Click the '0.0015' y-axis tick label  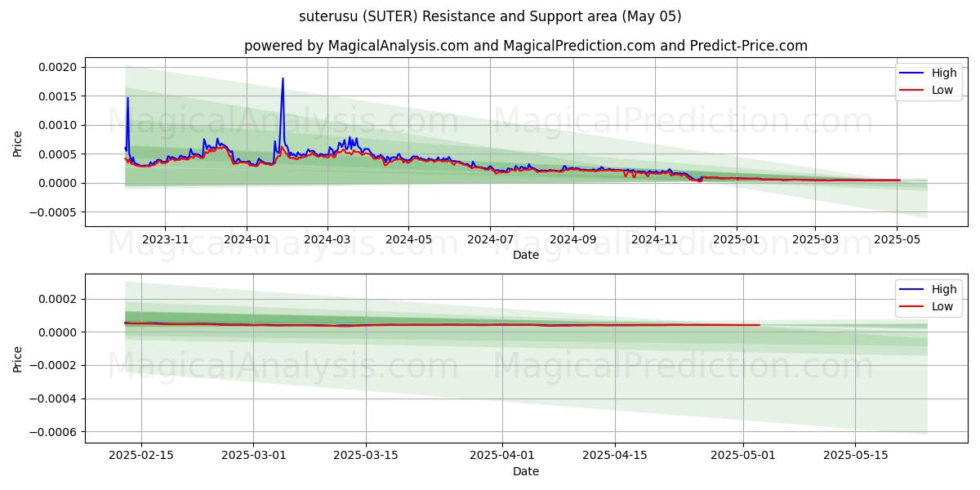click(x=59, y=96)
